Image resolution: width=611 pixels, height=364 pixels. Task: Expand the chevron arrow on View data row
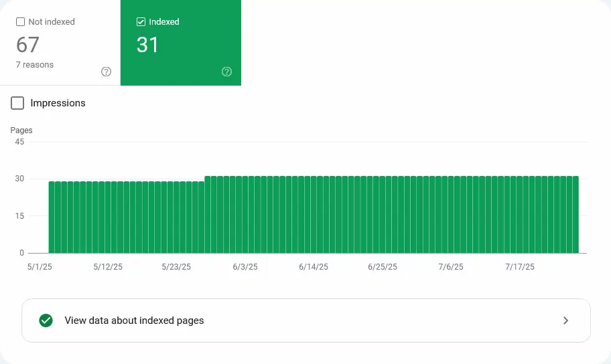click(x=566, y=321)
